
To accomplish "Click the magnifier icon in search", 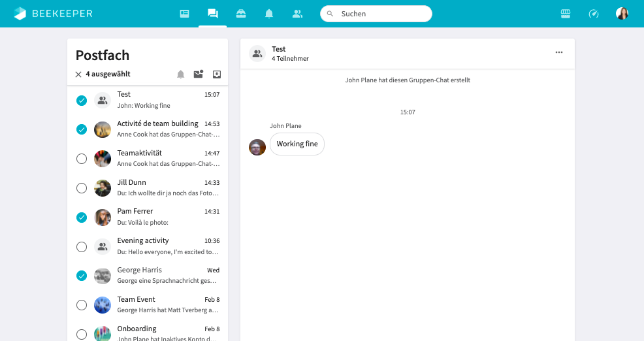I will point(330,14).
